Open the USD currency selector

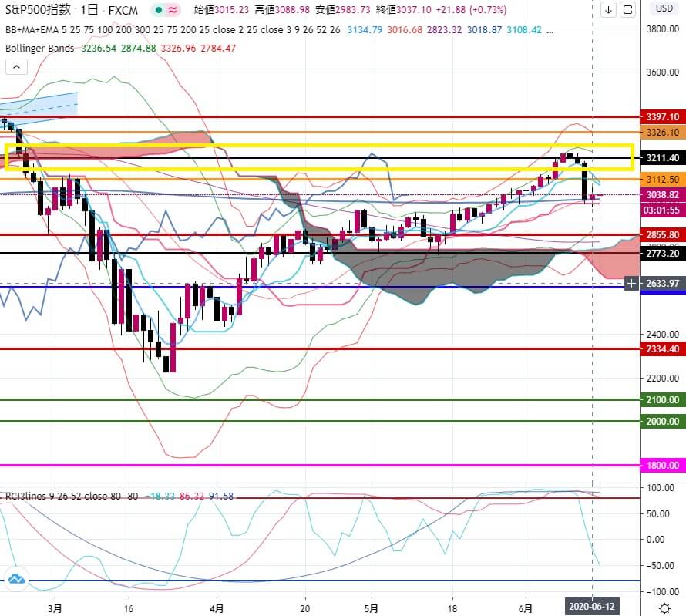664,8
